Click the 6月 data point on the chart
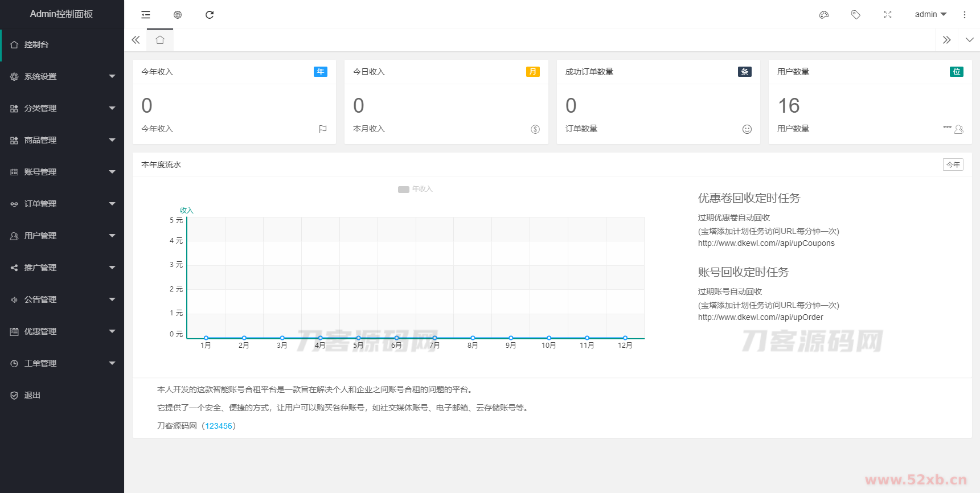Image resolution: width=980 pixels, height=493 pixels. coord(396,338)
